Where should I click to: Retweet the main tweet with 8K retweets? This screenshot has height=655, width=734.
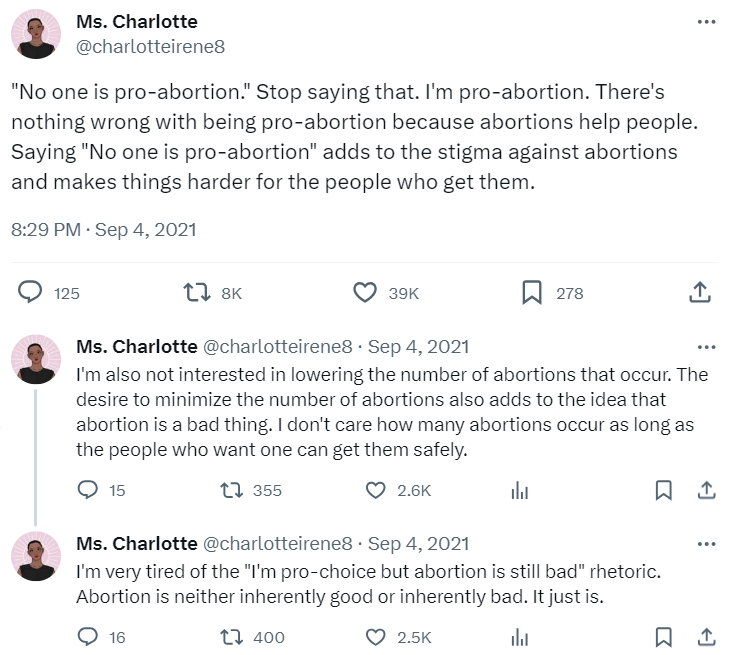click(x=198, y=293)
